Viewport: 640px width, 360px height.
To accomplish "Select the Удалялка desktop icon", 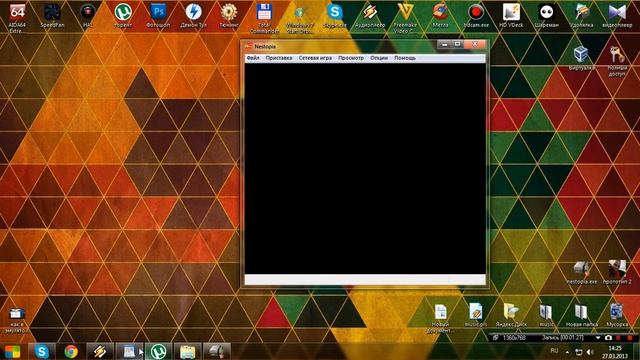I will coord(582,16).
